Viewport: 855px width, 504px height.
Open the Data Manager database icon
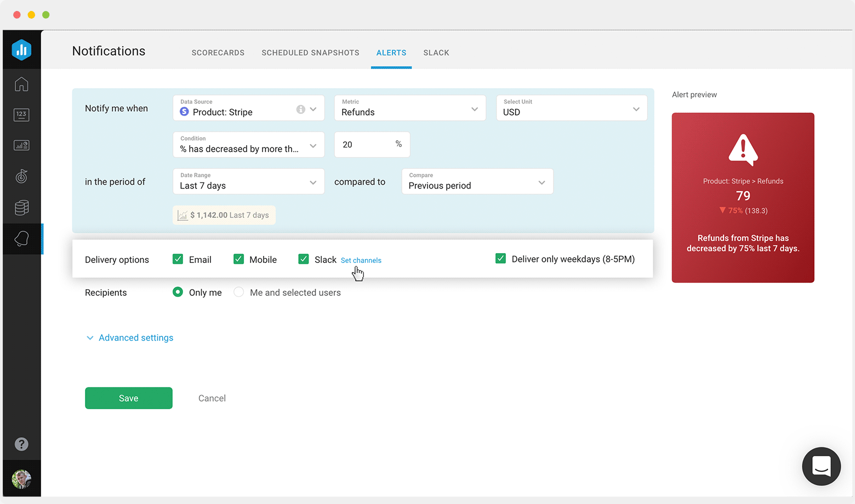pyautogui.click(x=21, y=208)
